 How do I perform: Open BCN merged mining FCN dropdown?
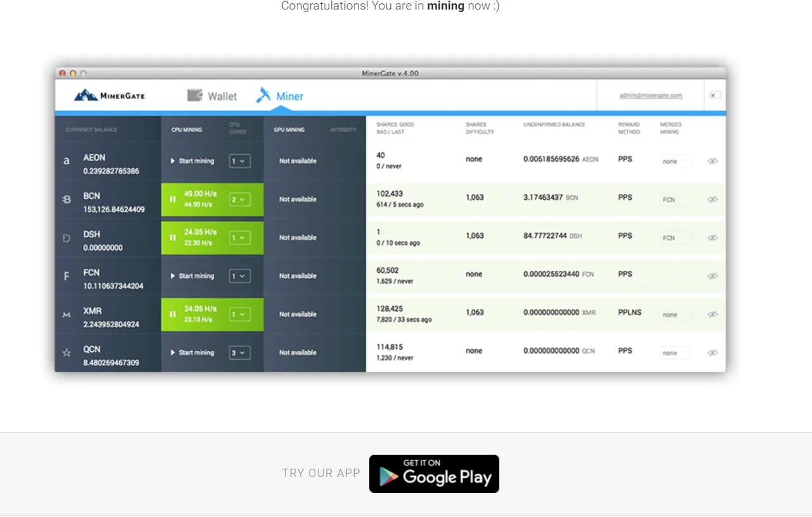point(675,199)
